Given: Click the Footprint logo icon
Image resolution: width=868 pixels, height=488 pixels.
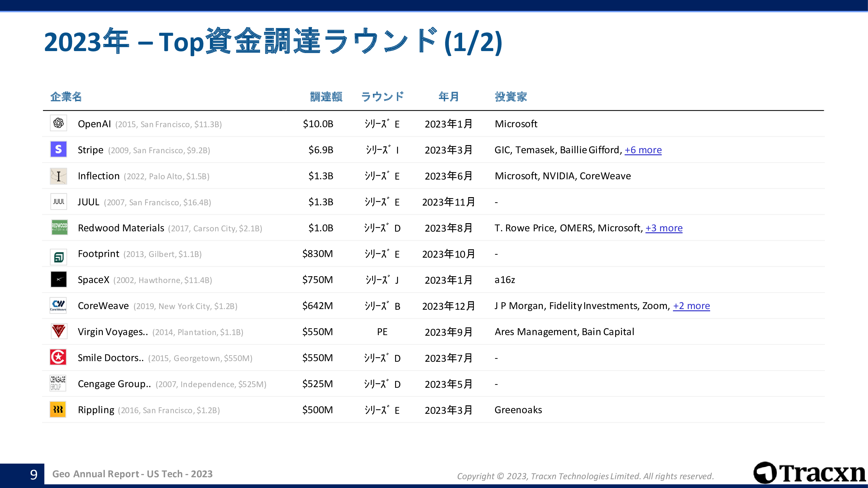Looking at the screenshot, I should [58, 257].
